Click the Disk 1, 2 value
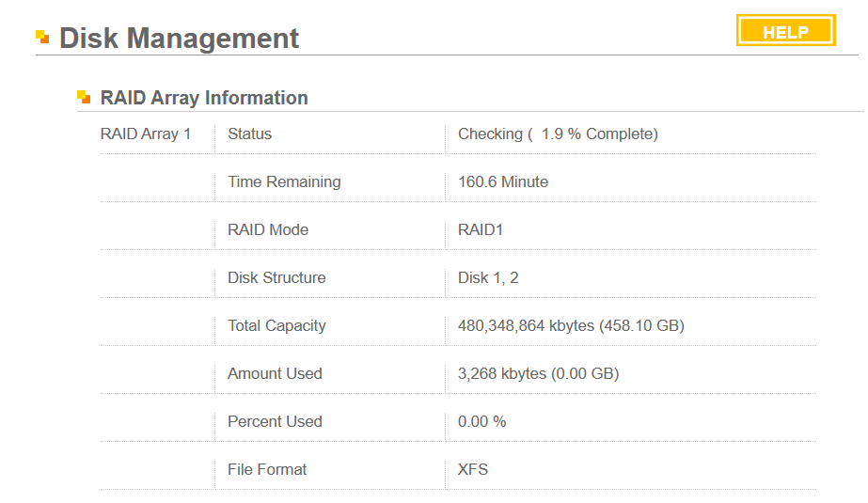 (488, 277)
